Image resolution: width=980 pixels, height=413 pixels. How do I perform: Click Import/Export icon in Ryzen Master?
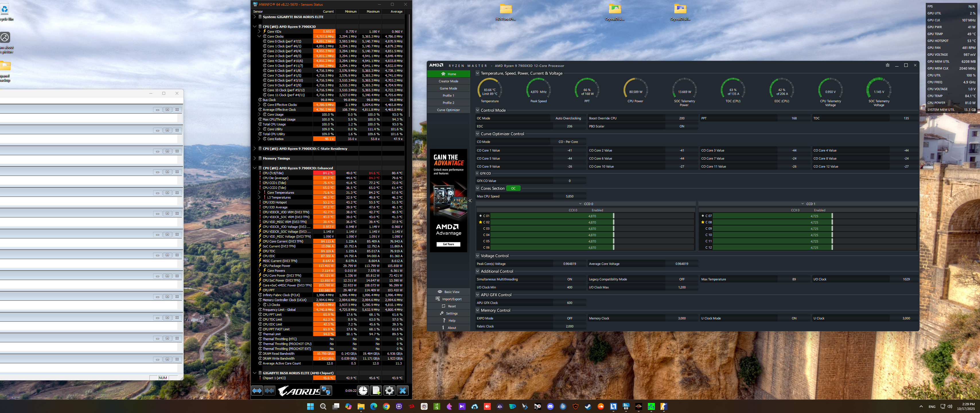click(438, 299)
